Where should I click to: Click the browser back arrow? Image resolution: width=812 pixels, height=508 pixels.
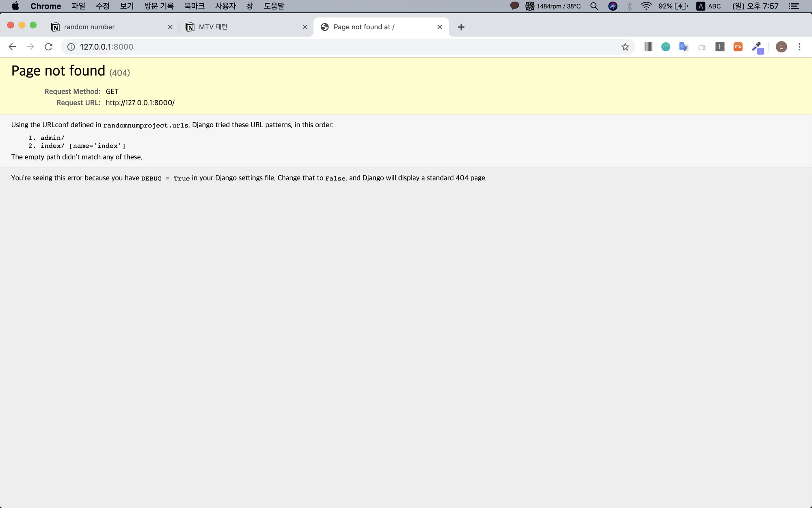click(x=12, y=47)
